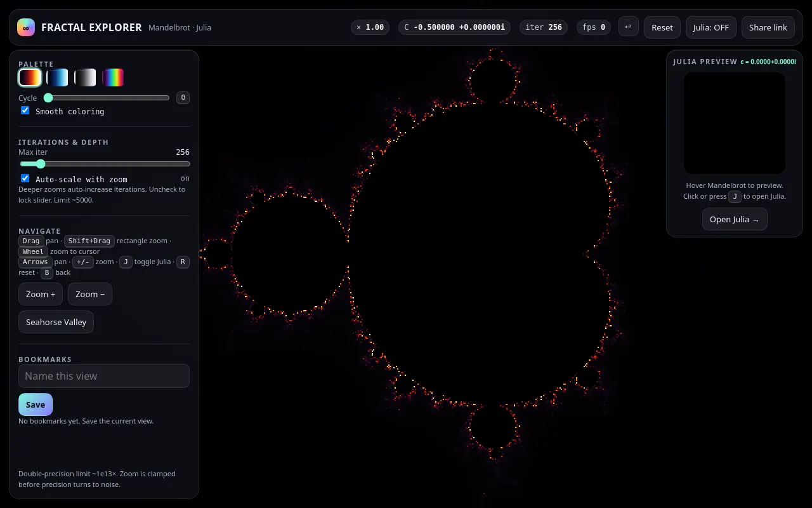Image resolution: width=812 pixels, height=508 pixels.
Task: Click the 'Arrows' key hint
Action: [35, 262]
